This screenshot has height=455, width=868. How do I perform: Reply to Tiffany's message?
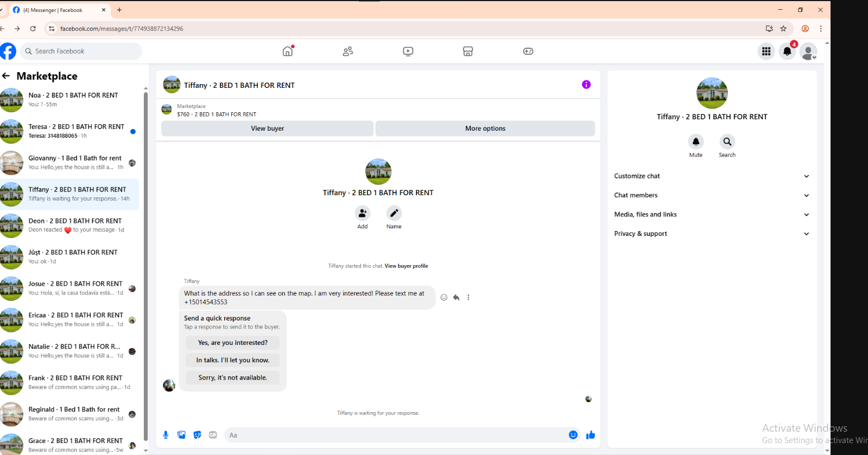(x=456, y=297)
